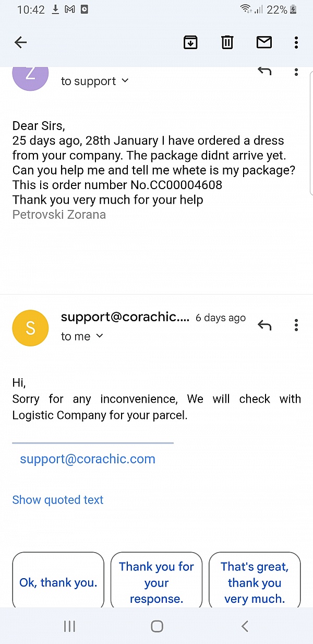
Task: Open recent apps from the navigation bar
Action: (x=69, y=626)
